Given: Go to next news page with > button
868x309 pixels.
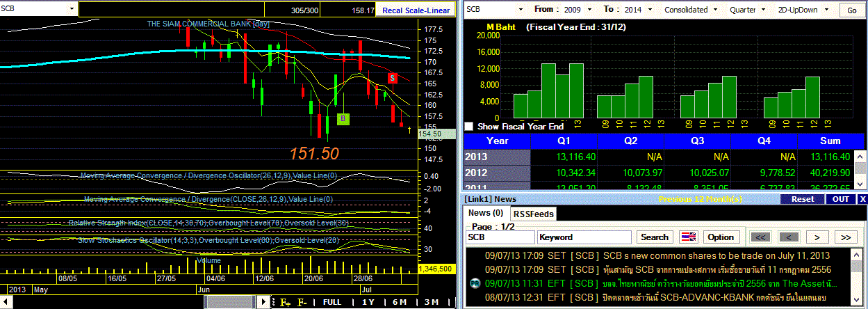Looking at the screenshot, I should pyautogui.click(x=818, y=237).
